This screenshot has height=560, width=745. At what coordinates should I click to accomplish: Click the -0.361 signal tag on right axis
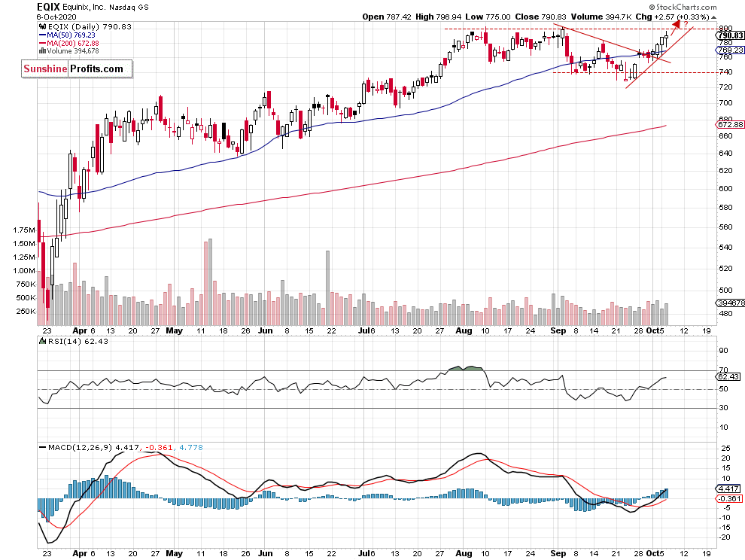(x=728, y=499)
